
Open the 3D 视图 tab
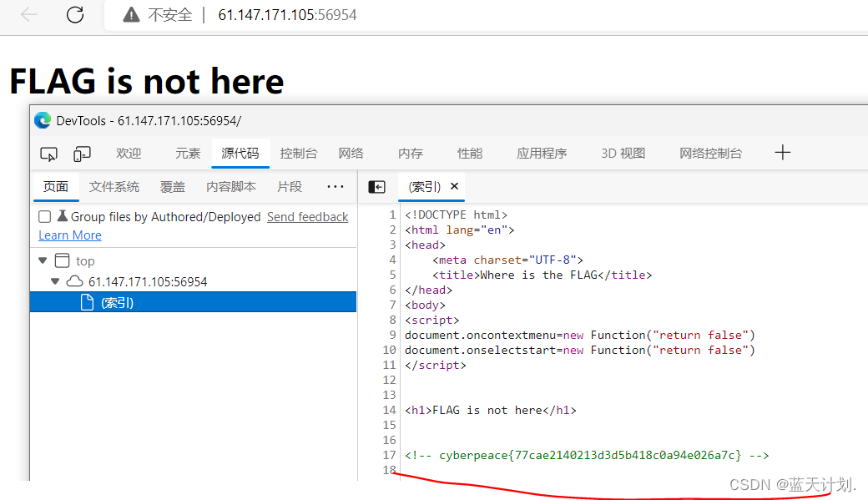(623, 154)
